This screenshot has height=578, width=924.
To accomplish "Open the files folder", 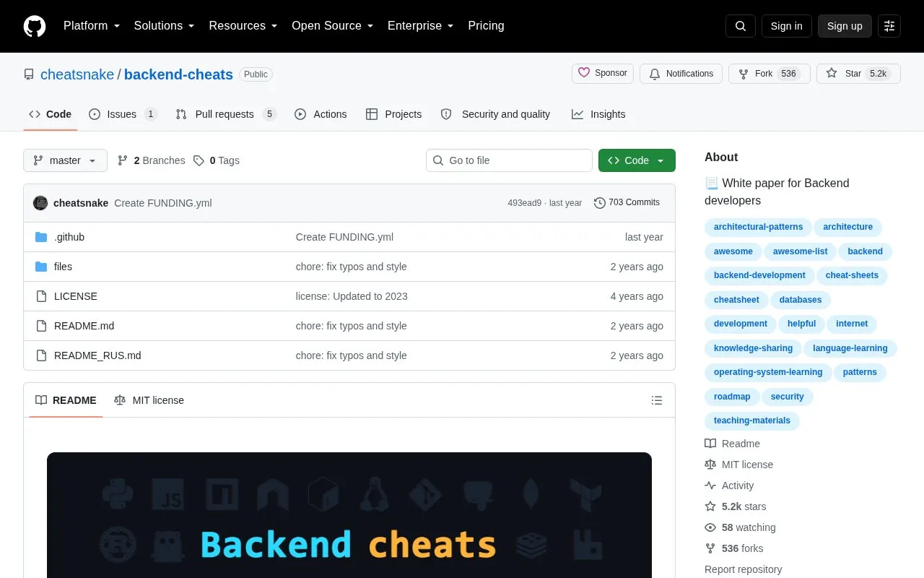I will [63, 267].
